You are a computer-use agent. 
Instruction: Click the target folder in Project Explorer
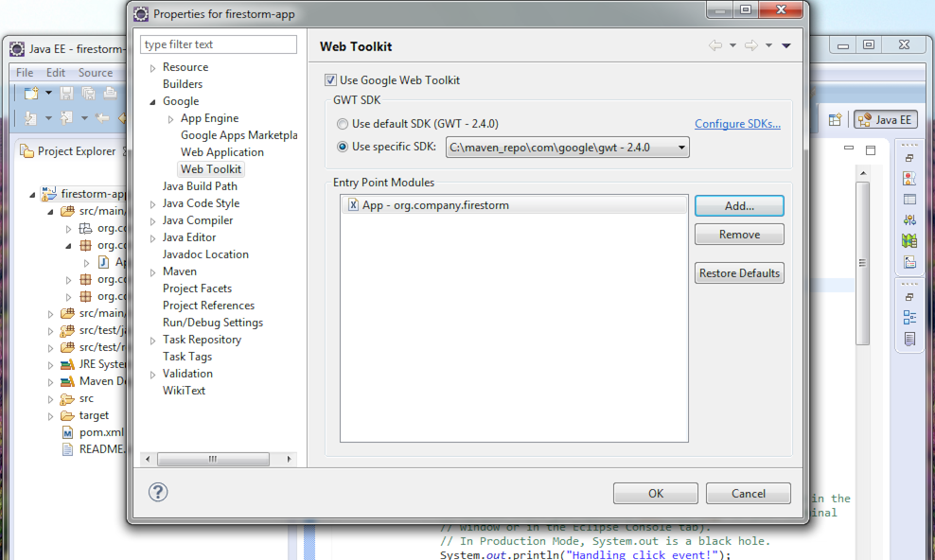[86, 415]
